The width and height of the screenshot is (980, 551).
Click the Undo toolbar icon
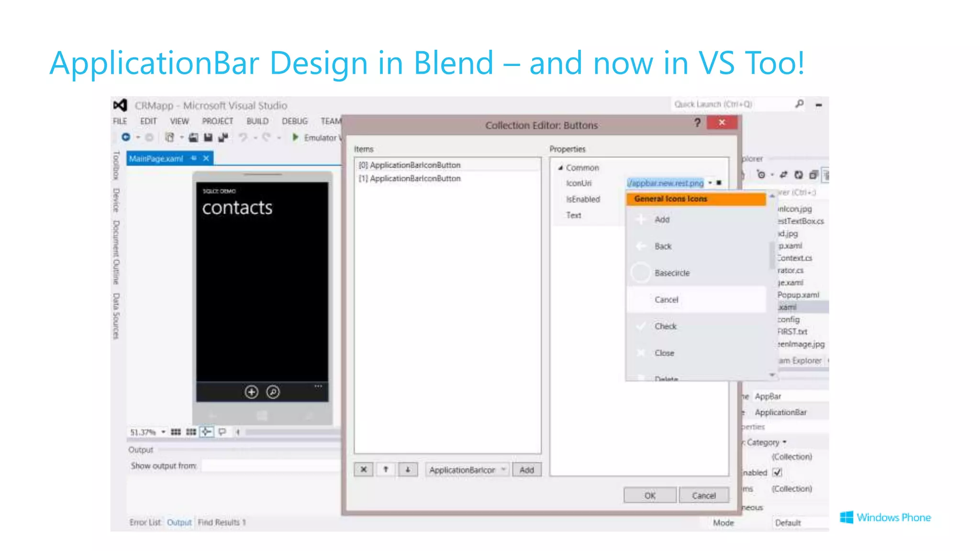(244, 138)
